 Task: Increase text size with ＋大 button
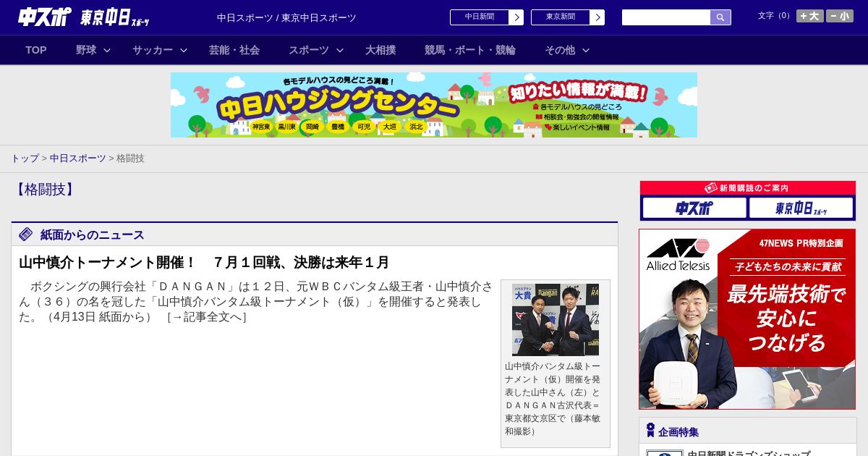point(809,16)
